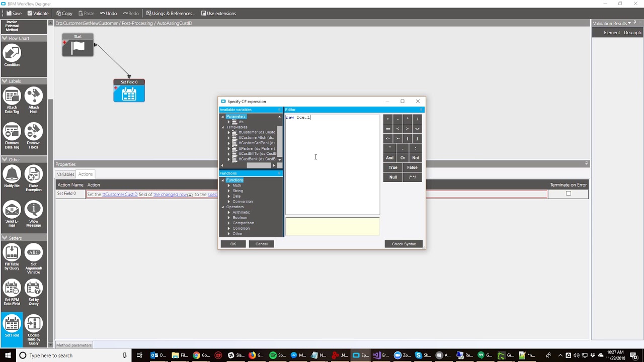Screen dimensions: 644x362
Task: Insert the Not operator
Action: pos(416,158)
